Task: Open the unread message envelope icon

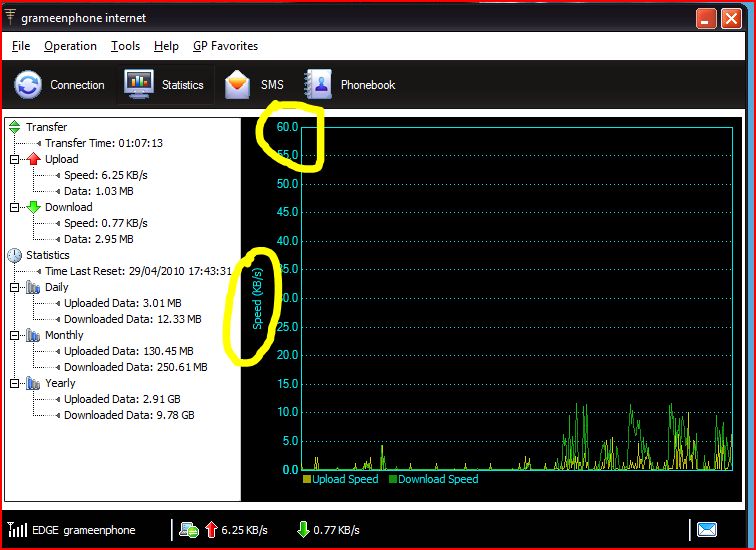Action: coord(707,530)
